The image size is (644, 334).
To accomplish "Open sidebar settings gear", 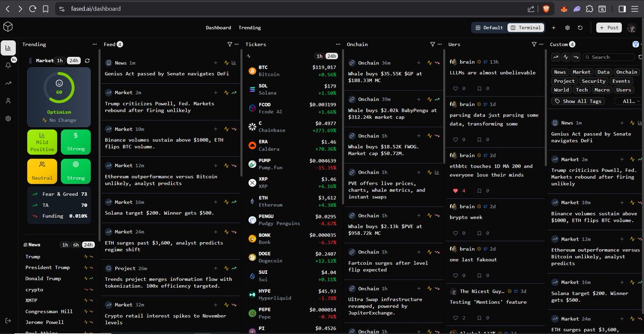I will click(8, 119).
